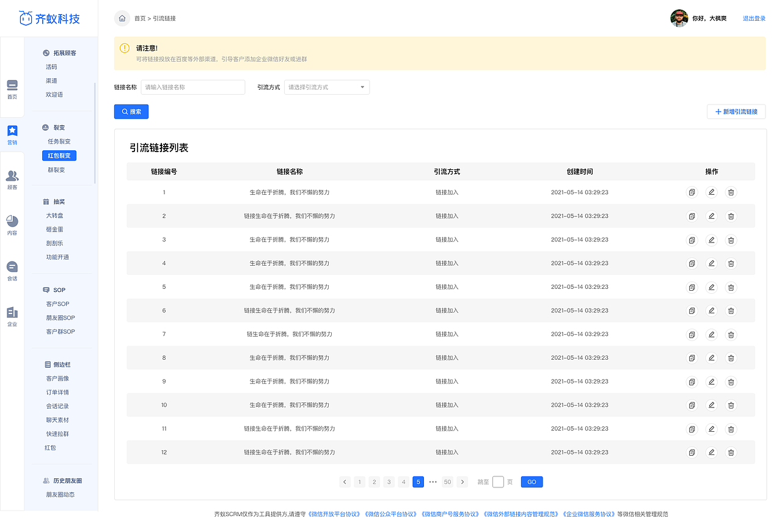Viewport: 782px width, 532px height.
Task: Open the 引流方式 dropdown
Action: click(x=327, y=87)
